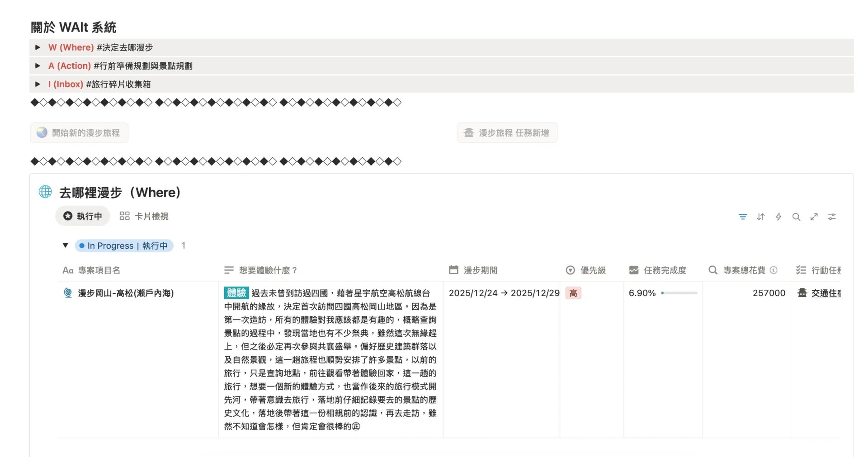Open the filter icon in database toolbar

(x=742, y=217)
